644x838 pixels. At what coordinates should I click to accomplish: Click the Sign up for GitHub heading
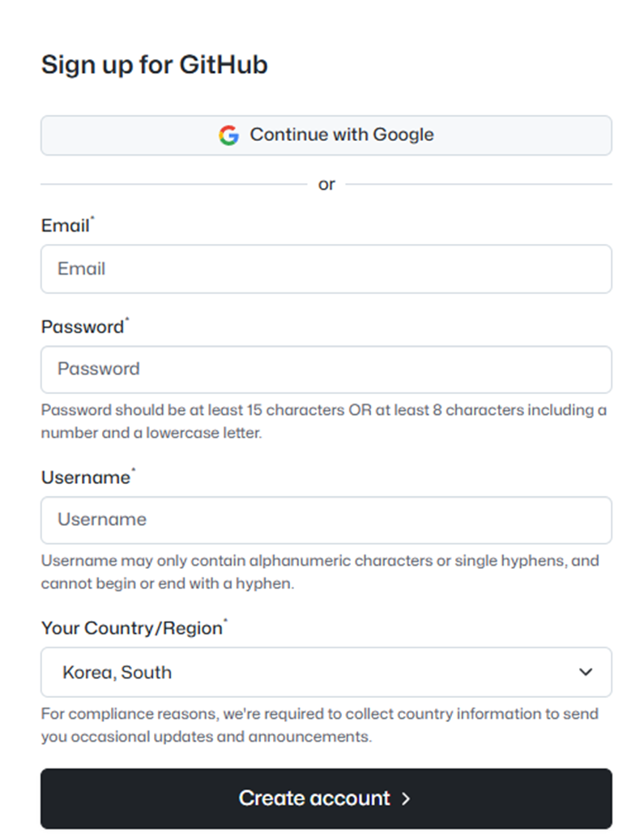tap(155, 65)
